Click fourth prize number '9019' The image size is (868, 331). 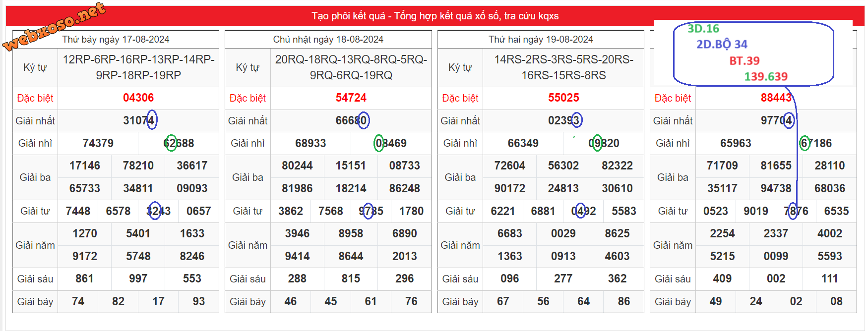[x=756, y=211]
